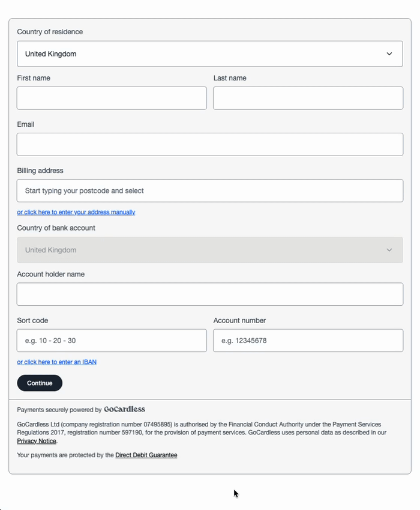
Task: Click the greyed-out Country of bank account dropdown
Action: tap(210, 250)
